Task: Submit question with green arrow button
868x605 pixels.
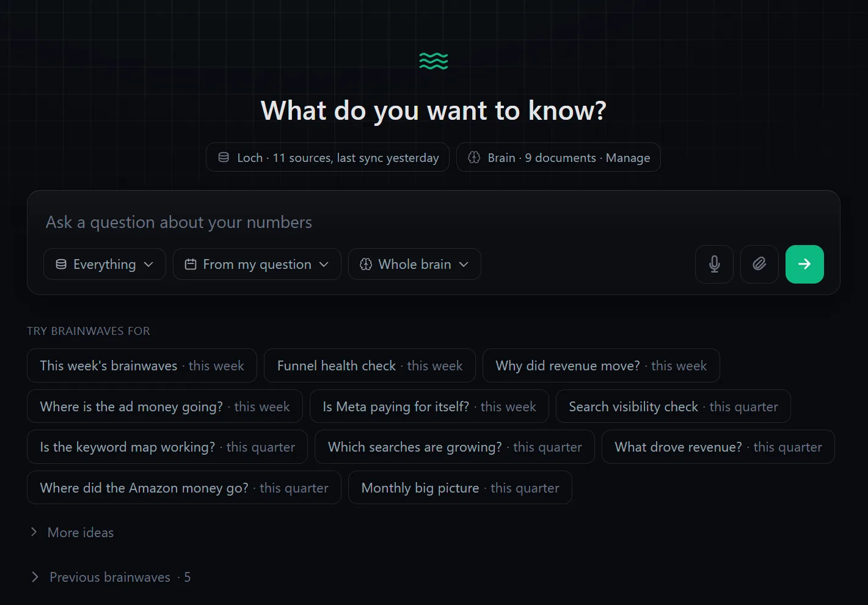Action: (x=804, y=264)
